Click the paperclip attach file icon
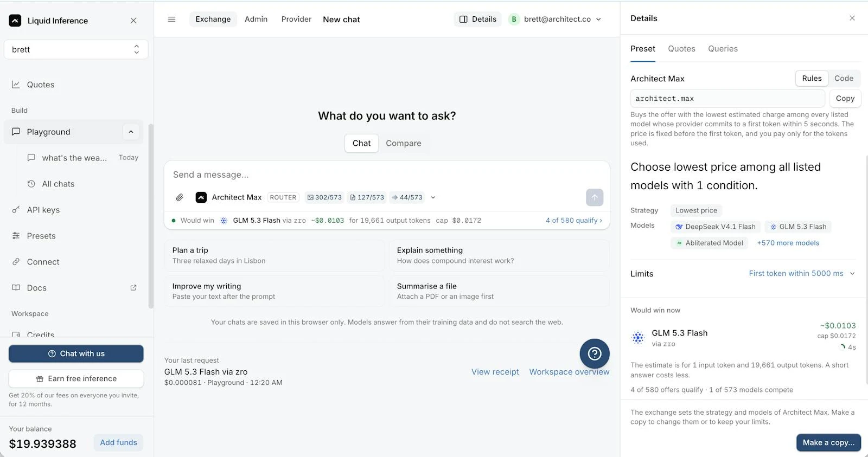This screenshot has height=457, width=868. click(180, 197)
